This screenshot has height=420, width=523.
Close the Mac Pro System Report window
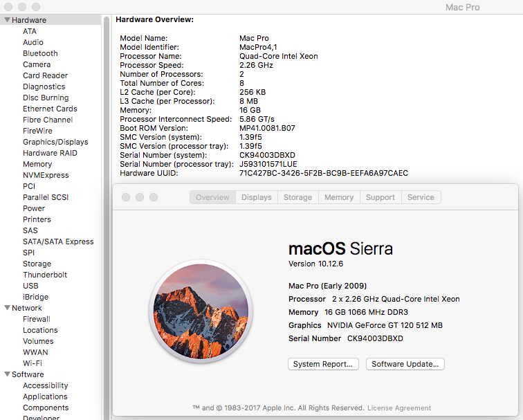click(x=8, y=7)
